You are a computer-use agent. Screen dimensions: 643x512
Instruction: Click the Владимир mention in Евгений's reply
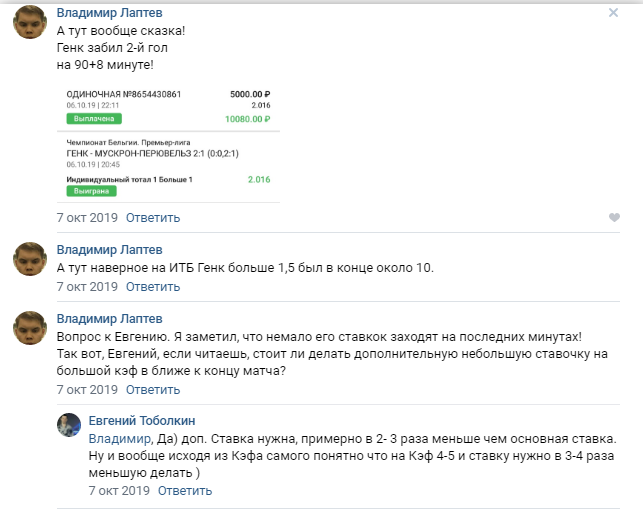pyautogui.click(x=119, y=439)
